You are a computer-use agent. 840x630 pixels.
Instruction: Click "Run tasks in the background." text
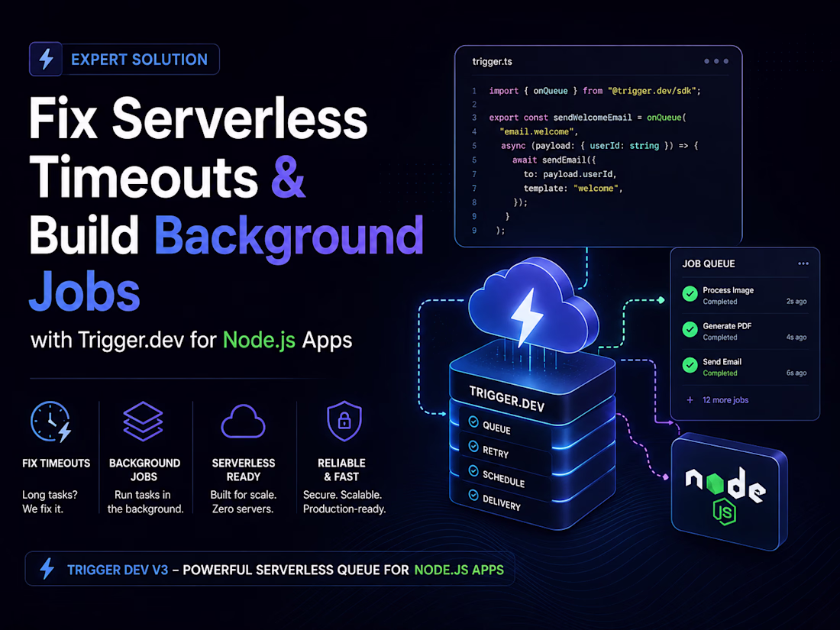[145, 502]
